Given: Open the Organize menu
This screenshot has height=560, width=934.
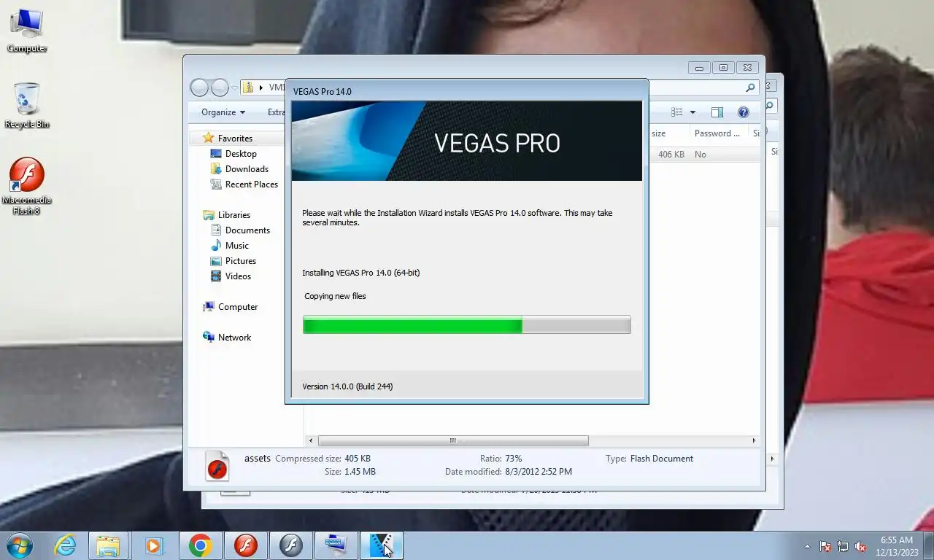Looking at the screenshot, I should (223, 112).
